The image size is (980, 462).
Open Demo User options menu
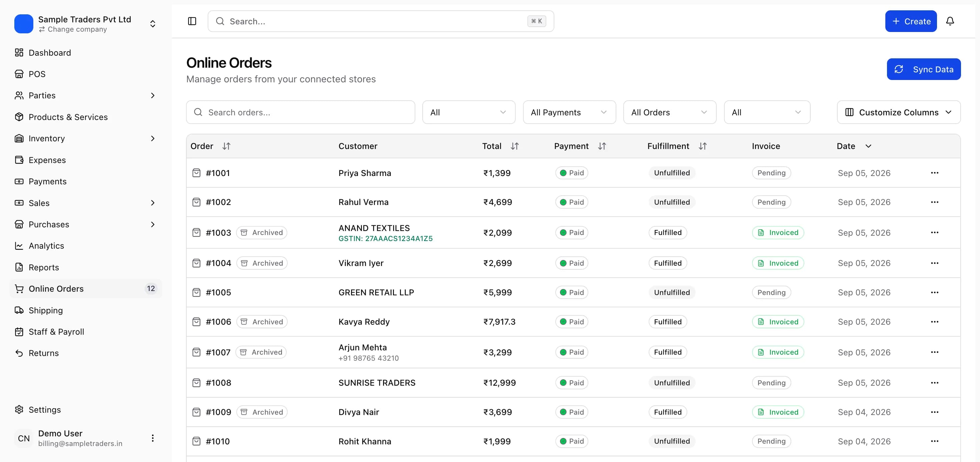coord(153,438)
